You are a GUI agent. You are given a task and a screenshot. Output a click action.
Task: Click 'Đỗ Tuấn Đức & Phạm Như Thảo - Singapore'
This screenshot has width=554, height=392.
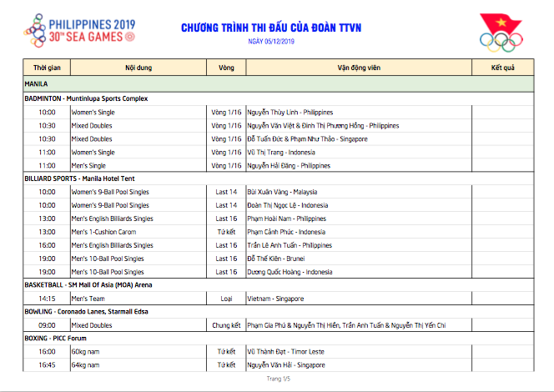point(307,139)
